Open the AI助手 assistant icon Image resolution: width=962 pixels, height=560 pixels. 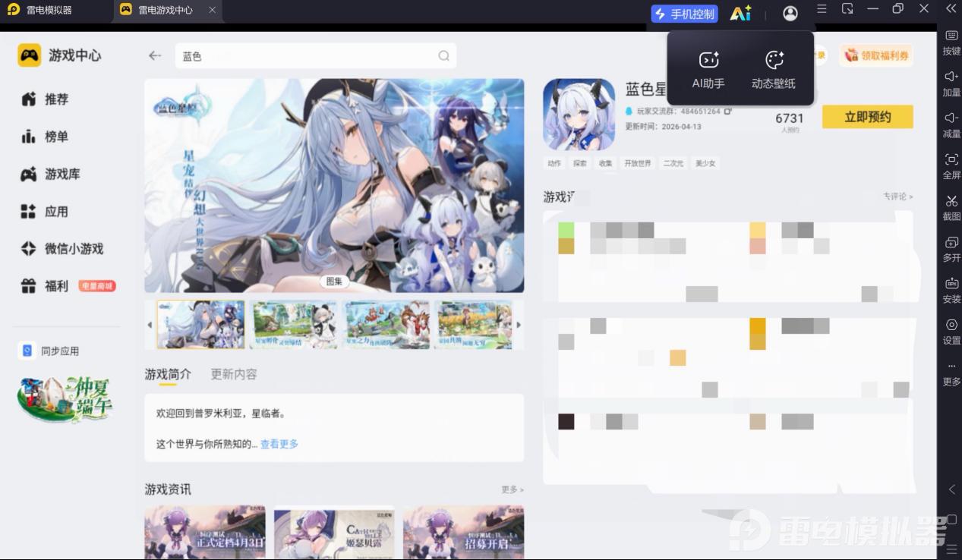pos(708,60)
